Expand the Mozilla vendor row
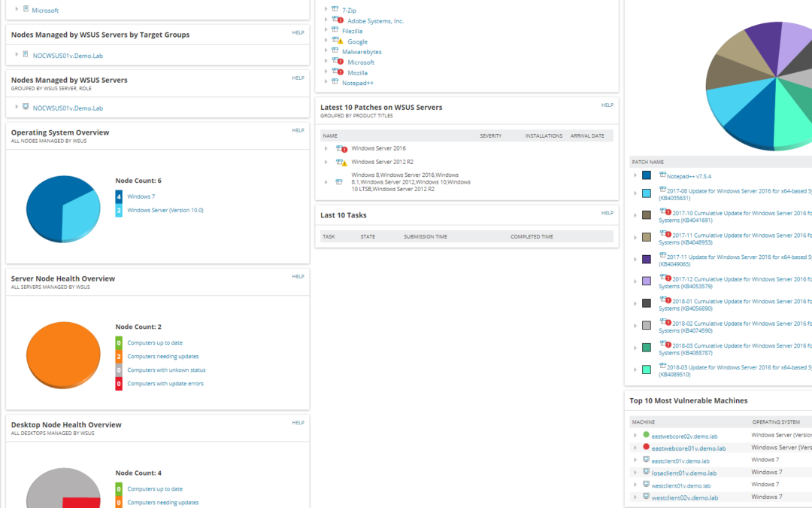Image resolution: width=812 pixels, height=508 pixels. [x=326, y=71]
